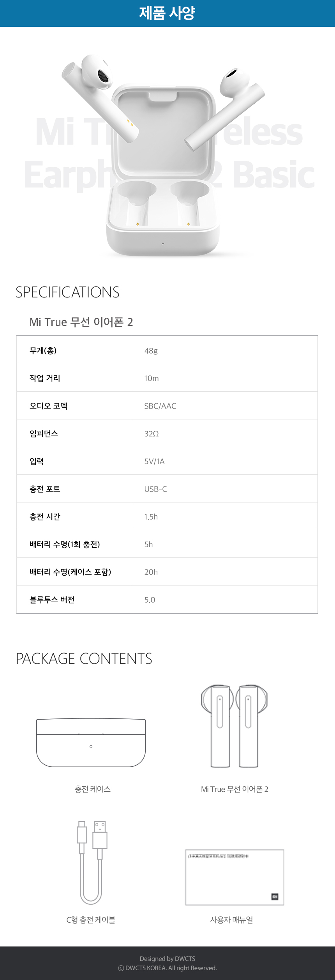
Task: Click the Mi logo on the manual
Action: tap(275, 897)
